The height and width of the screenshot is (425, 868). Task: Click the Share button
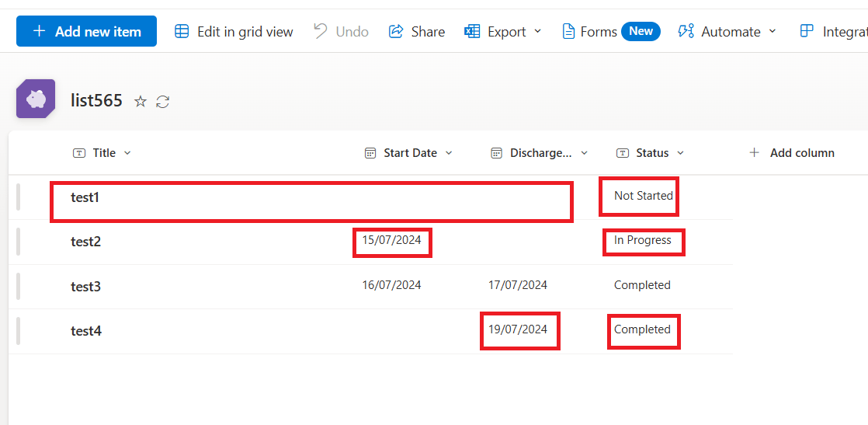click(416, 32)
